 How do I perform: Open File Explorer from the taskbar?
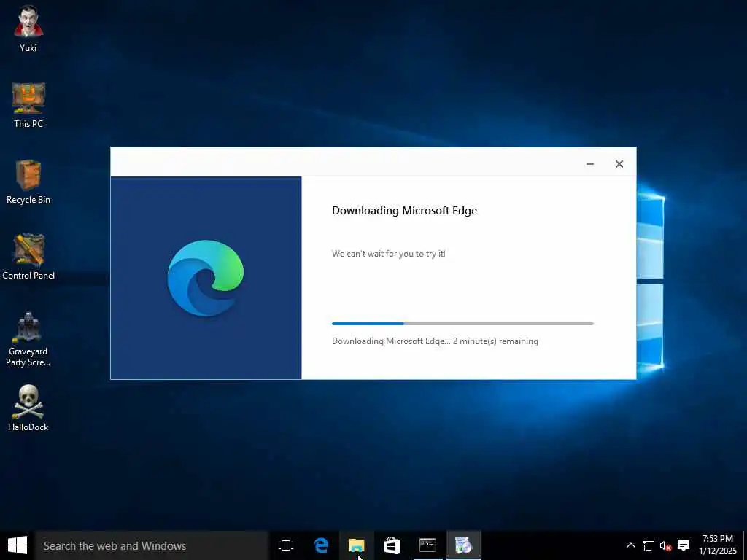(356, 545)
